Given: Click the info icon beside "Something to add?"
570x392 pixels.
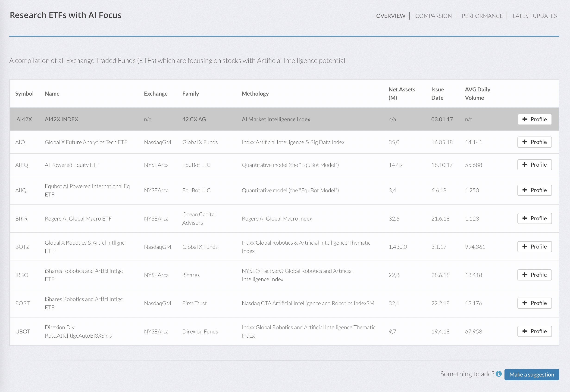Looking at the screenshot, I should (x=498, y=373).
